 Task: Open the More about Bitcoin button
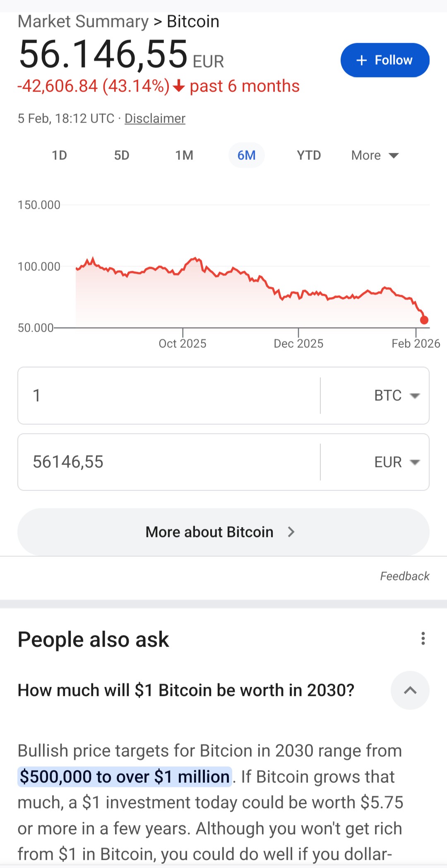coord(209,532)
